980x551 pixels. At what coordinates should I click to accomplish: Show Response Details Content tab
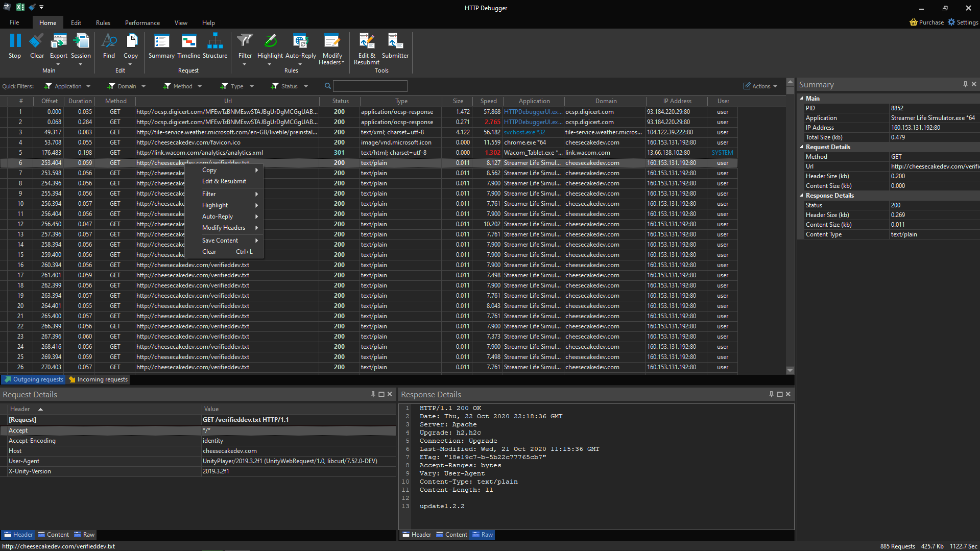(451, 535)
